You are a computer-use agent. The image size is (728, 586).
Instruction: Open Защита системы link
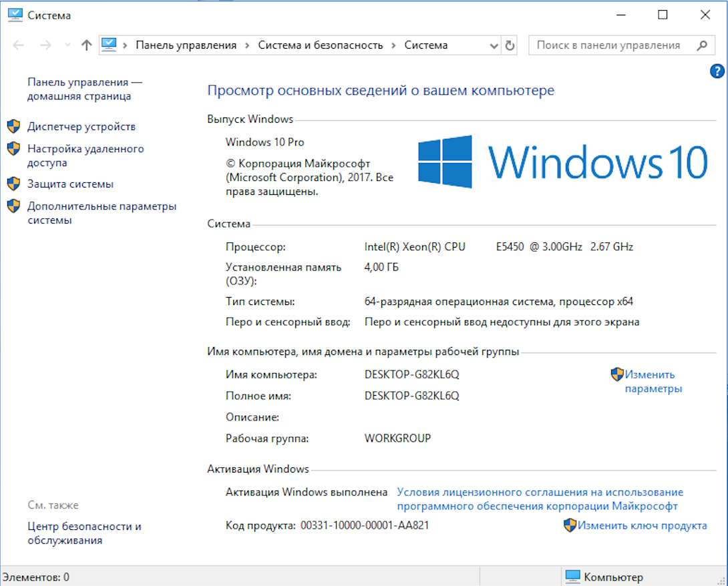[x=70, y=184]
